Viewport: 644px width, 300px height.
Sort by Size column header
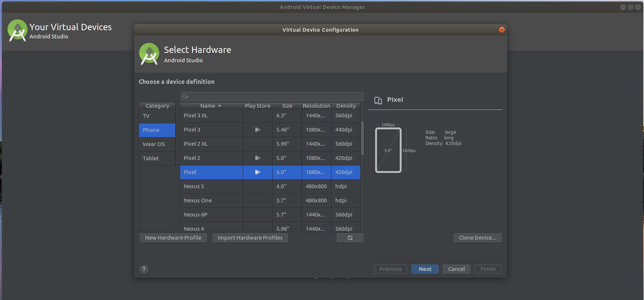point(287,106)
